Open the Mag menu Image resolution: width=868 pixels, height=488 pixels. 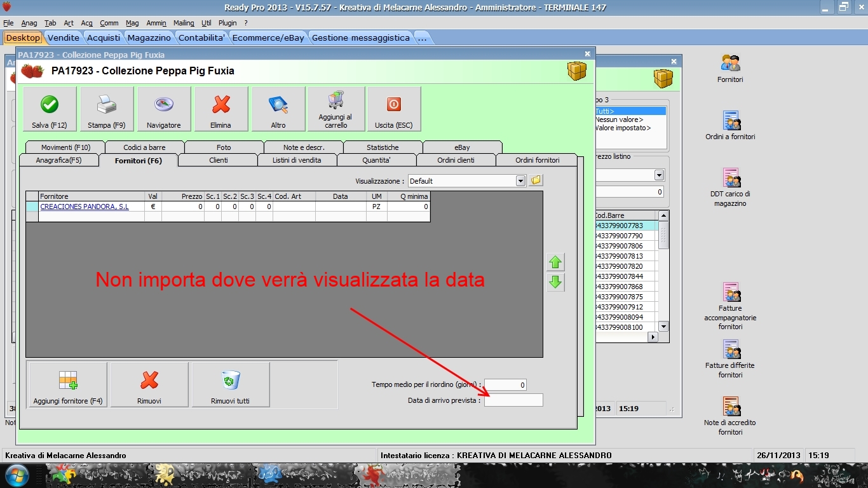coord(132,23)
